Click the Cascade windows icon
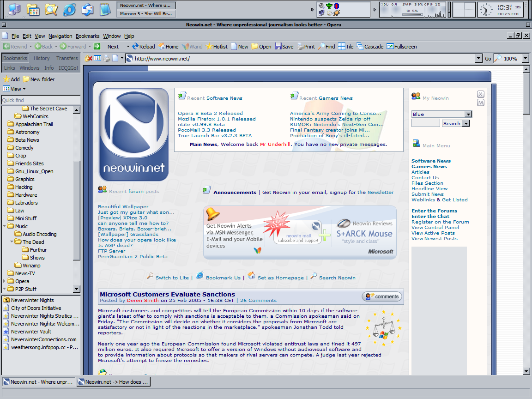Screen dimensions: 532x399 click(360, 46)
